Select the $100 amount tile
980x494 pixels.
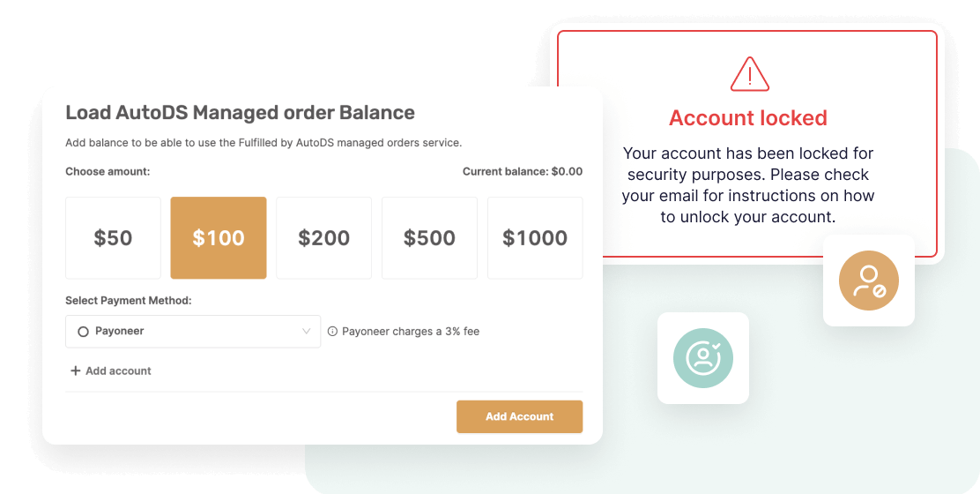pos(219,237)
